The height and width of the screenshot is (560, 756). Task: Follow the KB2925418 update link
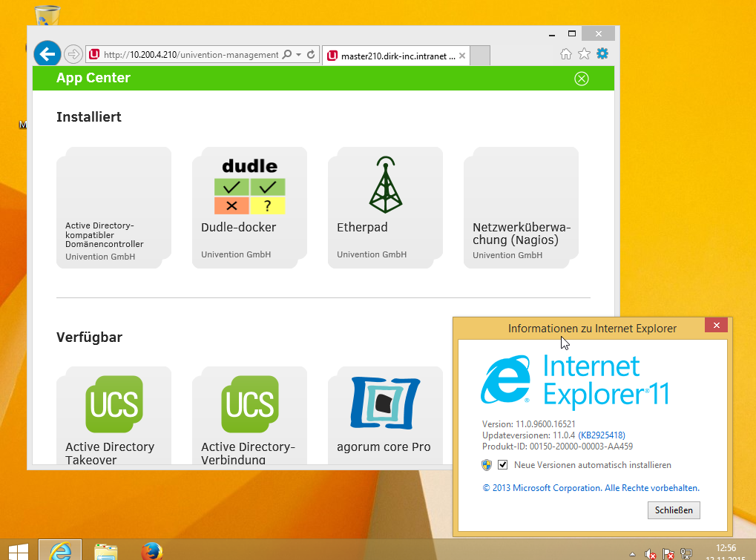click(602, 435)
